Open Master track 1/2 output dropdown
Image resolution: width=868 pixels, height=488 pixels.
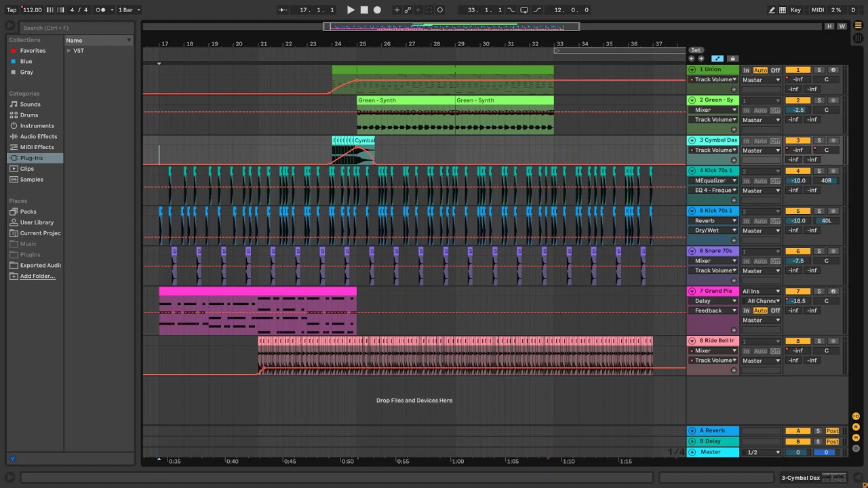pyautogui.click(x=761, y=452)
